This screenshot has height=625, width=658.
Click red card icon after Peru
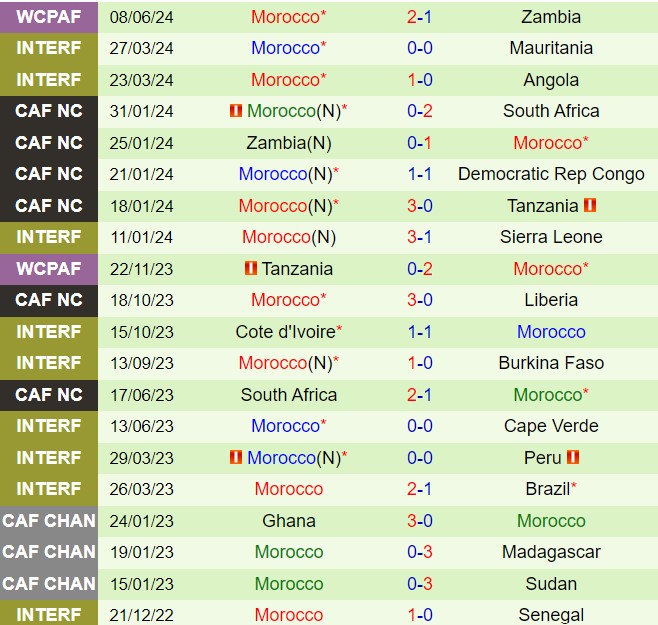coord(573,458)
